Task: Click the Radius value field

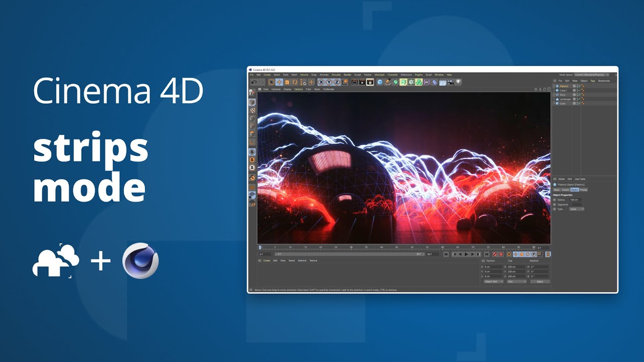Action: (576, 200)
